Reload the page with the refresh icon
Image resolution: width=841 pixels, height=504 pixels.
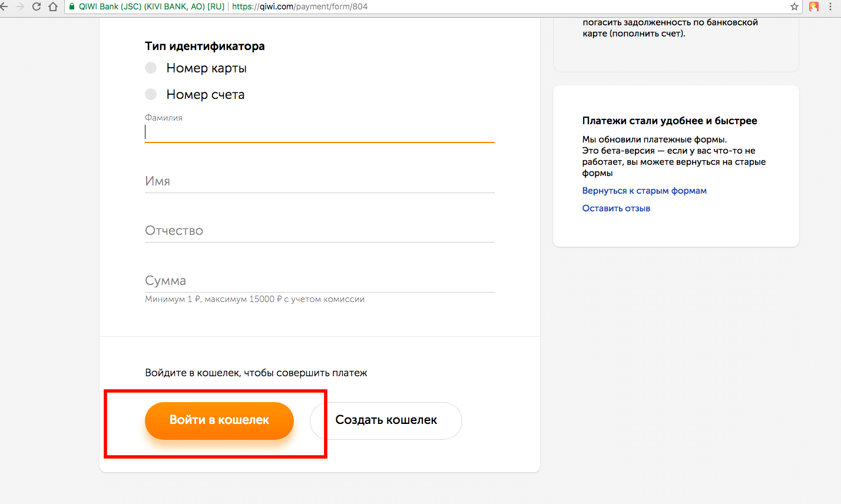coord(37,7)
